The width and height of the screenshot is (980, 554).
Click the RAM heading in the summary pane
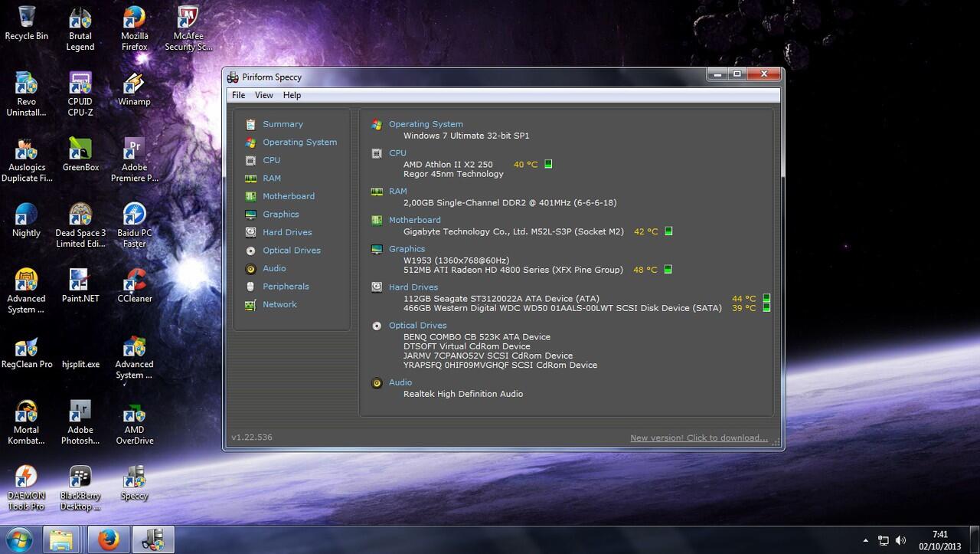pyautogui.click(x=398, y=192)
